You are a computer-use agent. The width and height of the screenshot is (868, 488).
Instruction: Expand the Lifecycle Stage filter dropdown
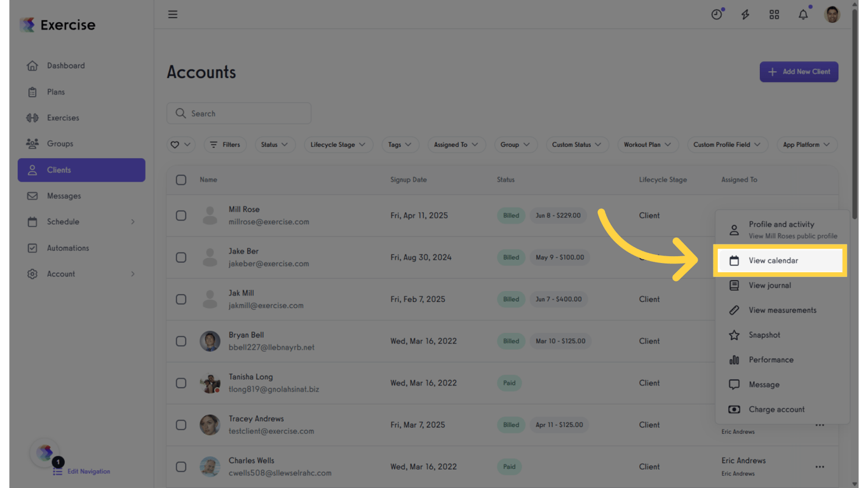[338, 144]
